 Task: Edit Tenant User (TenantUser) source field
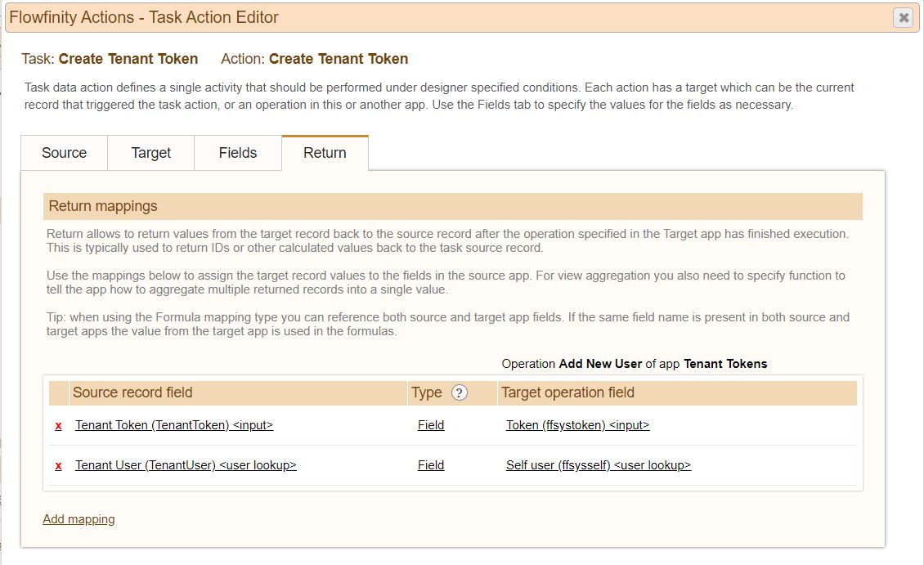186,465
